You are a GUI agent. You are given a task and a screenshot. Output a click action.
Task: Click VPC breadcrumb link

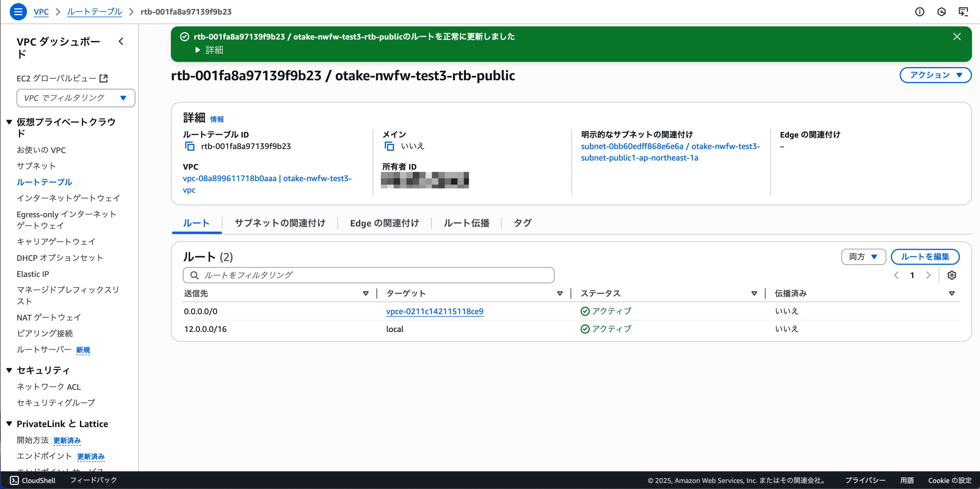pos(41,12)
